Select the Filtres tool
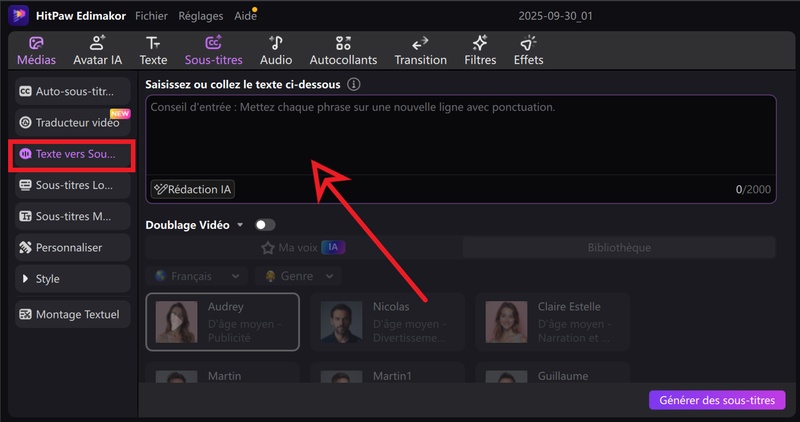The height and width of the screenshot is (422, 800). coord(480,43)
